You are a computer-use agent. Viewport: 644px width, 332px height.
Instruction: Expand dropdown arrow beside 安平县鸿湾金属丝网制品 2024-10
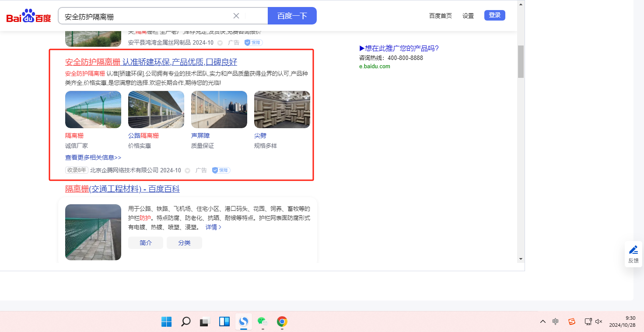point(220,43)
